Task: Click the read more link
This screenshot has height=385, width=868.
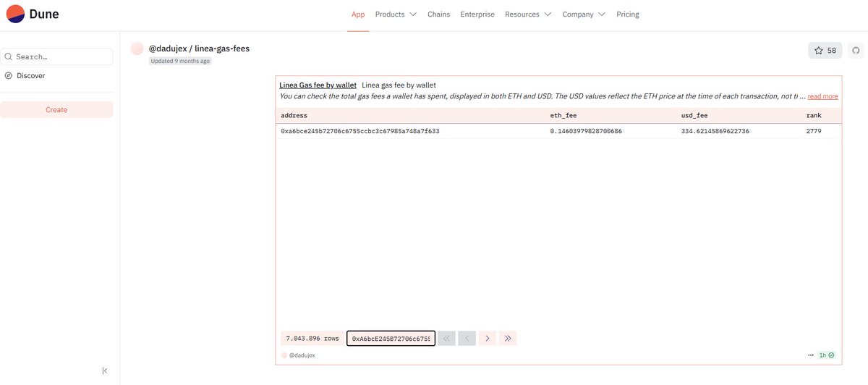Action: tap(822, 96)
